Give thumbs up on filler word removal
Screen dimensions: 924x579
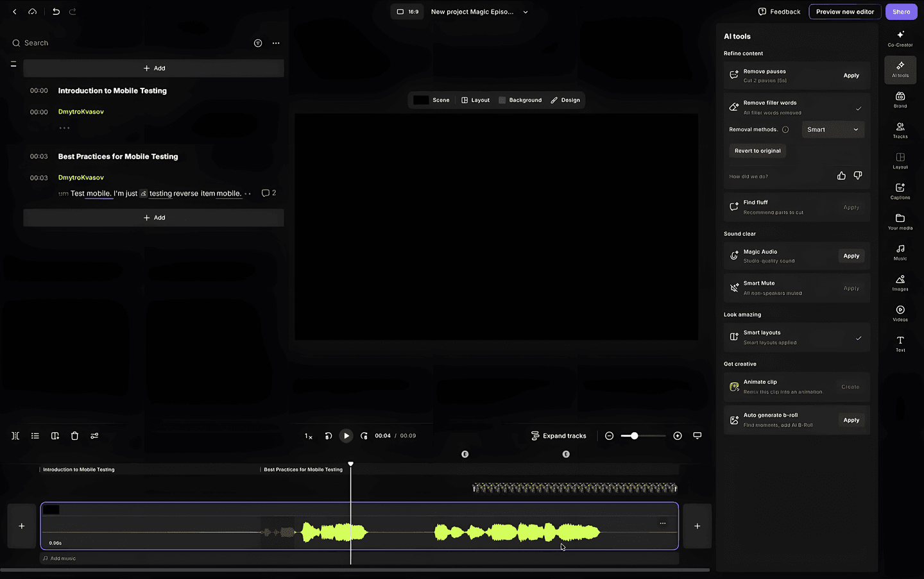point(841,175)
